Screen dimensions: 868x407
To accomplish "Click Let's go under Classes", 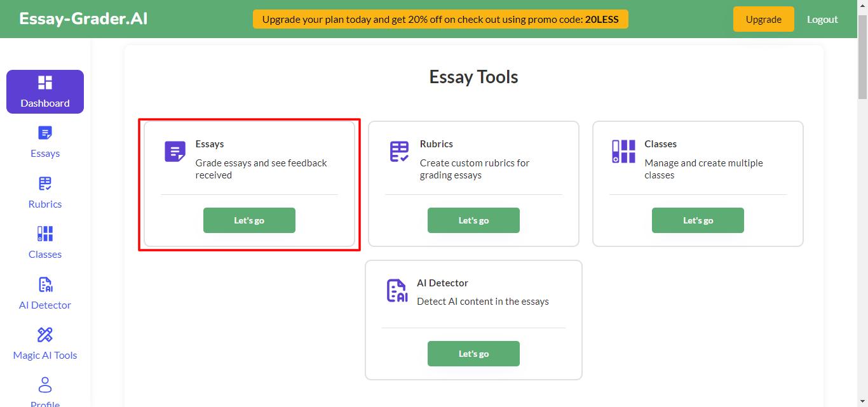I will pyautogui.click(x=698, y=220).
